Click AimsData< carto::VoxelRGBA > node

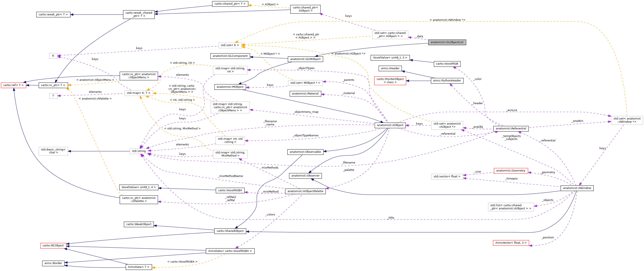click(230, 251)
